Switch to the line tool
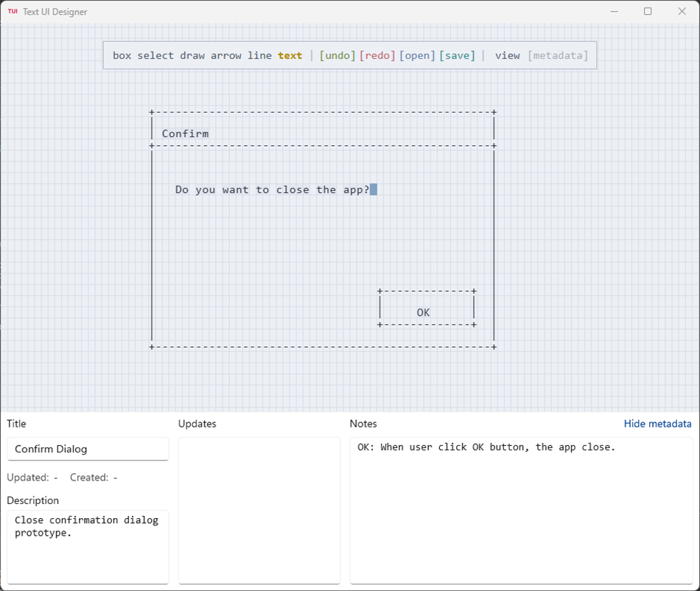This screenshot has height=591, width=700. [260, 56]
